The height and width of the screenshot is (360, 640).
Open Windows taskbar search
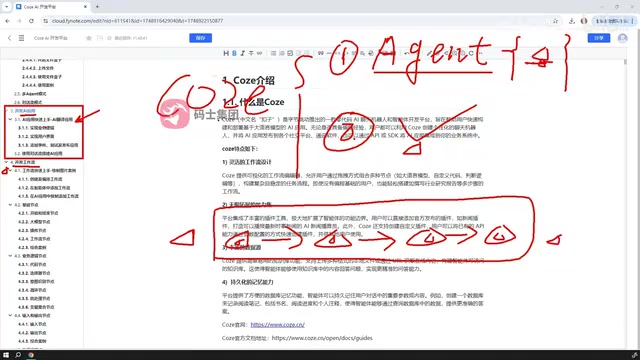[18, 355]
